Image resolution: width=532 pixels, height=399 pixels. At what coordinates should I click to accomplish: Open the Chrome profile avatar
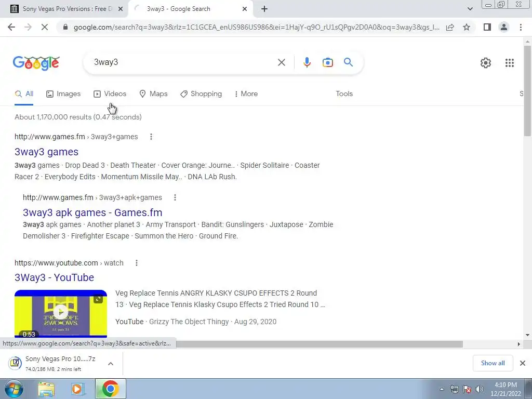pyautogui.click(x=504, y=27)
